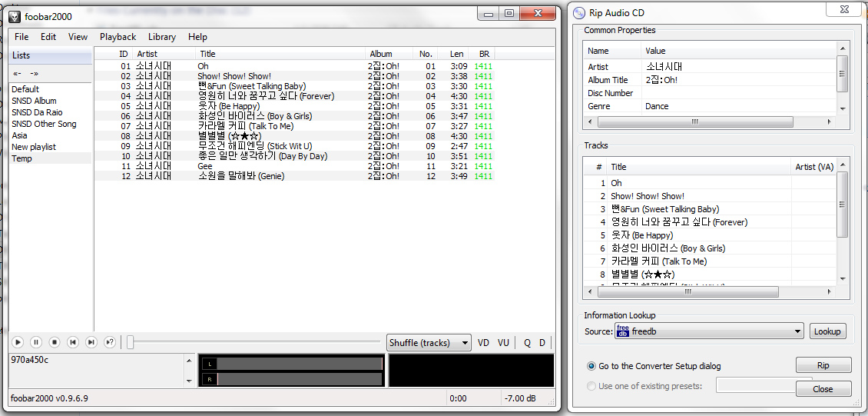Click the Rip button
The image size is (868, 416).
coord(823,365)
